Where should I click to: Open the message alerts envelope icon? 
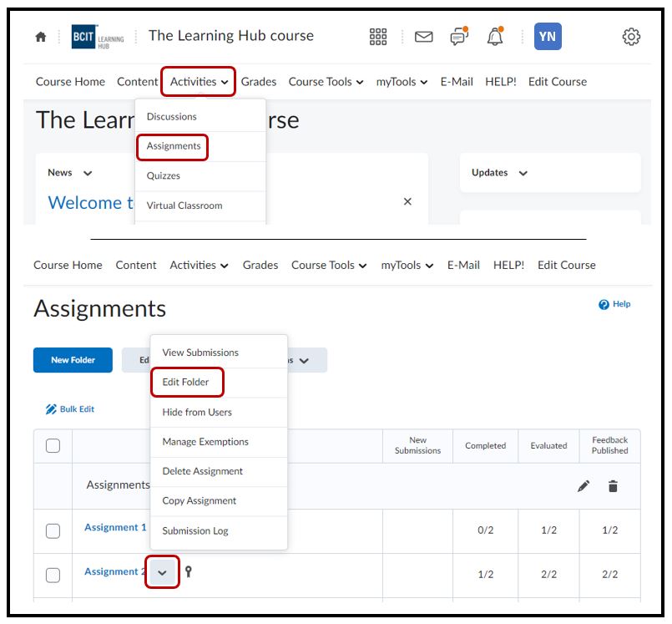pos(424,37)
